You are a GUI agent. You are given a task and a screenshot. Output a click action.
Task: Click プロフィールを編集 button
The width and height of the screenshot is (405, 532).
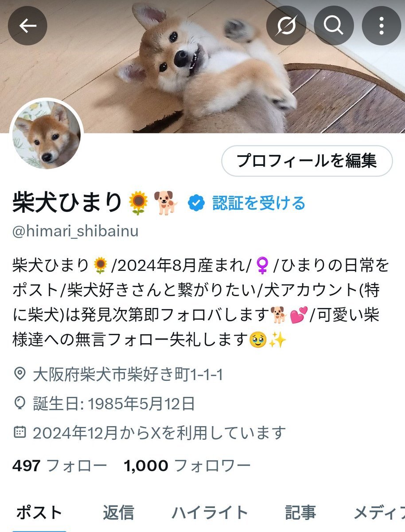click(x=307, y=160)
